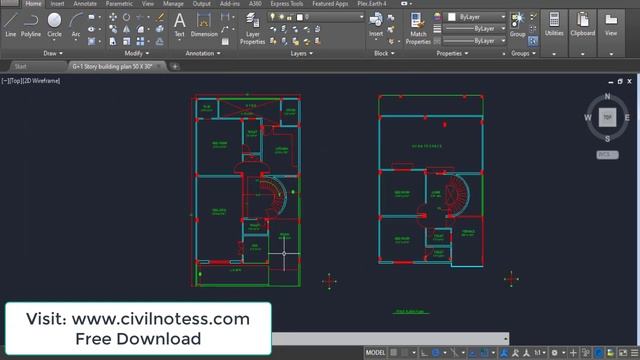640x360 pixels.
Task: Click Match Properties tool
Action: coord(418,28)
